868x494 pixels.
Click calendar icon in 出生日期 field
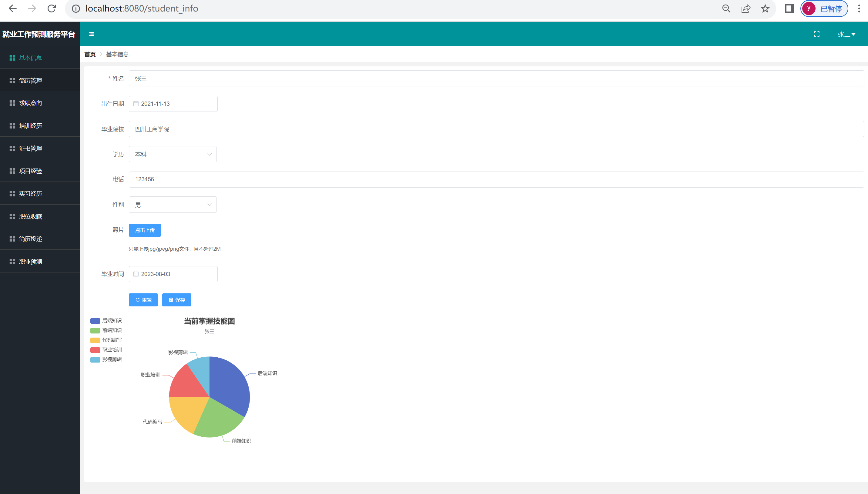(136, 104)
